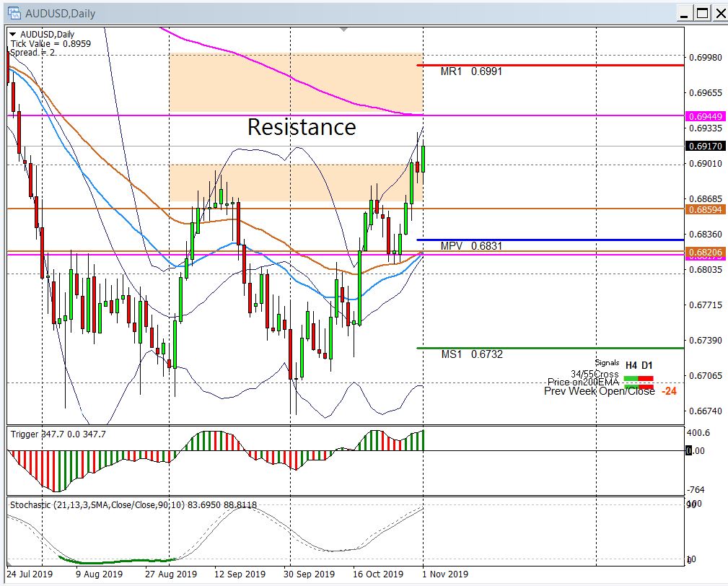Close the AUDUSD,Daily chart window
728x586 pixels.
click(719, 13)
